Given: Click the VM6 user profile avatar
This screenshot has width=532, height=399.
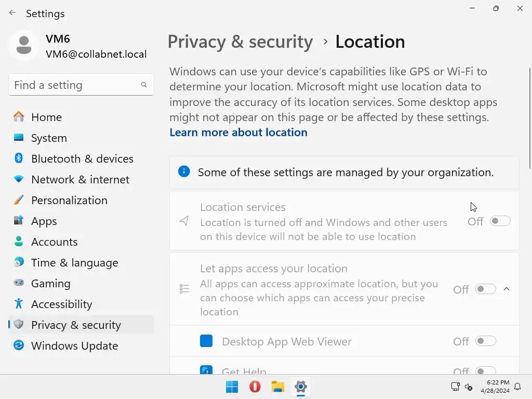Looking at the screenshot, I should pyautogui.click(x=23, y=46).
